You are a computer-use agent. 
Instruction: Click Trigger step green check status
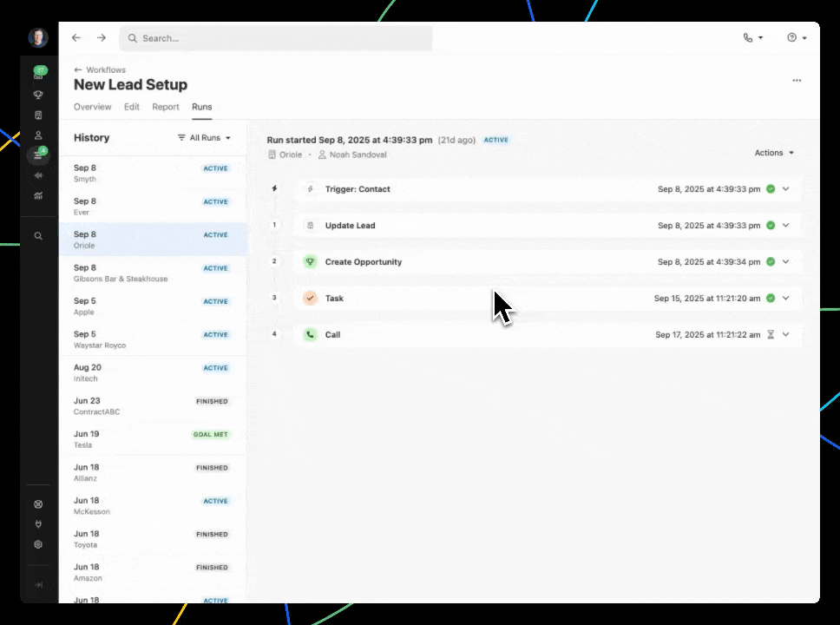click(x=771, y=188)
